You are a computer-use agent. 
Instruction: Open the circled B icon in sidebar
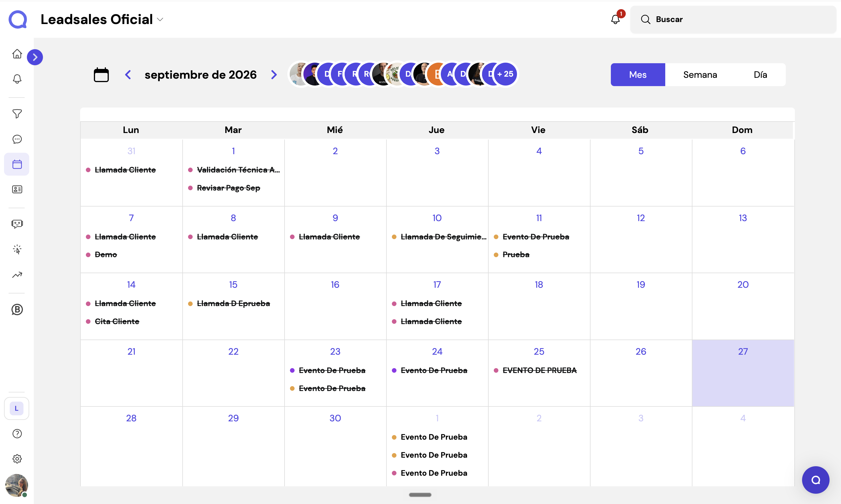[x=17, y=309]
